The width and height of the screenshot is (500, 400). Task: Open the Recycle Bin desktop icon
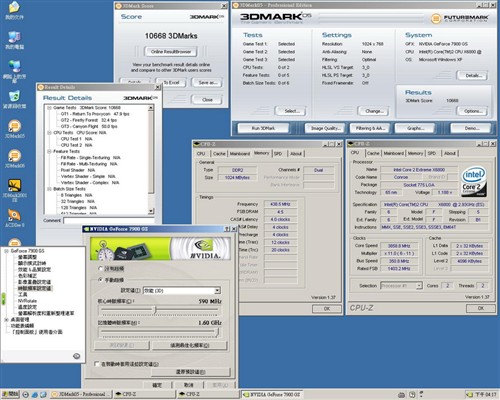[14, 99]
